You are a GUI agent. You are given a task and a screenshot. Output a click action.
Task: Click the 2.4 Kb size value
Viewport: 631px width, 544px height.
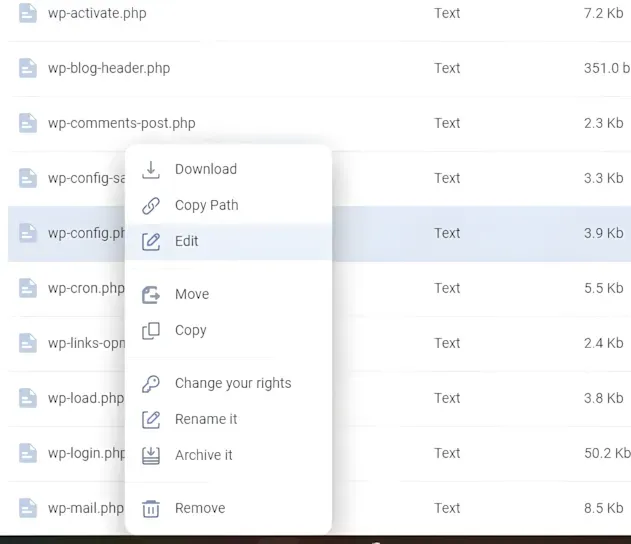point(603,343)
